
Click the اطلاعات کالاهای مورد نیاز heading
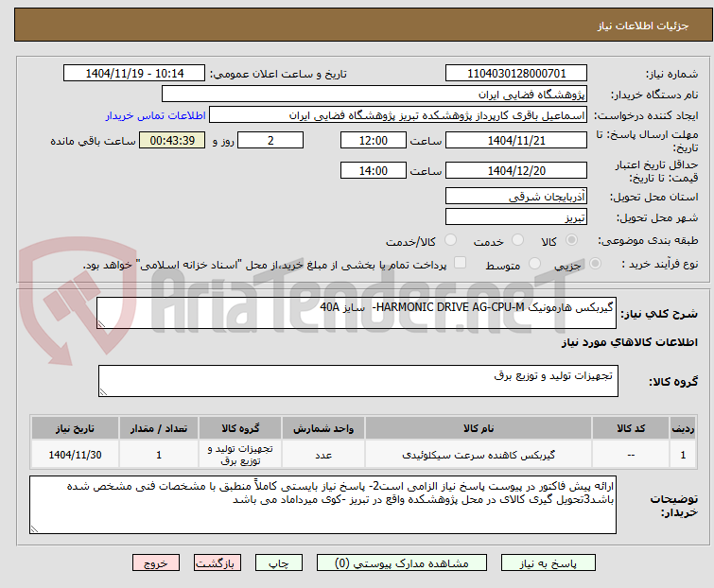click(x=629, y=342)
